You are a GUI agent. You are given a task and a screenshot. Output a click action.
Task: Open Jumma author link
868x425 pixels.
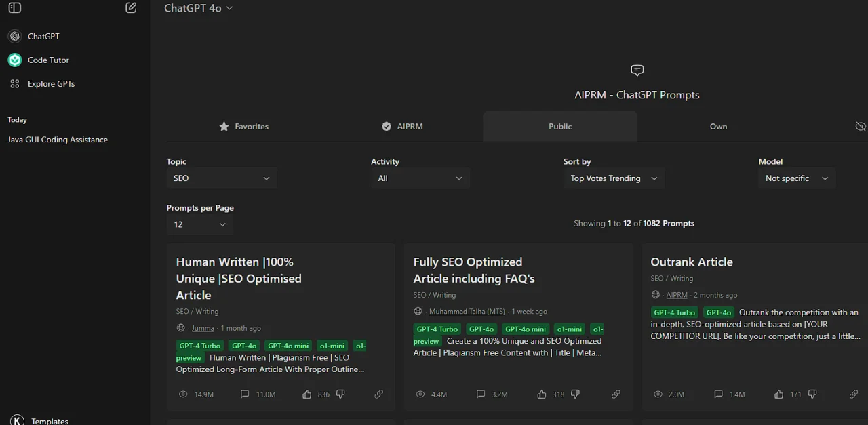click(203, 328)
